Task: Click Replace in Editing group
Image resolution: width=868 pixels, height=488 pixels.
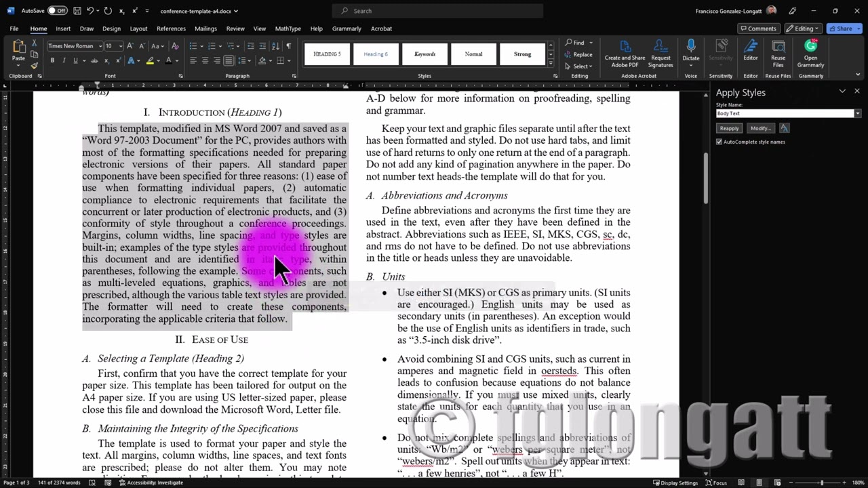Action: (578, 54)
